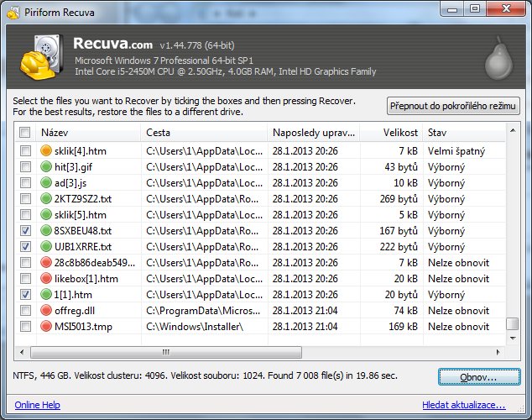Select the file name offreg.dll
This screenshot has height=420, width=532.
point(75,310)
